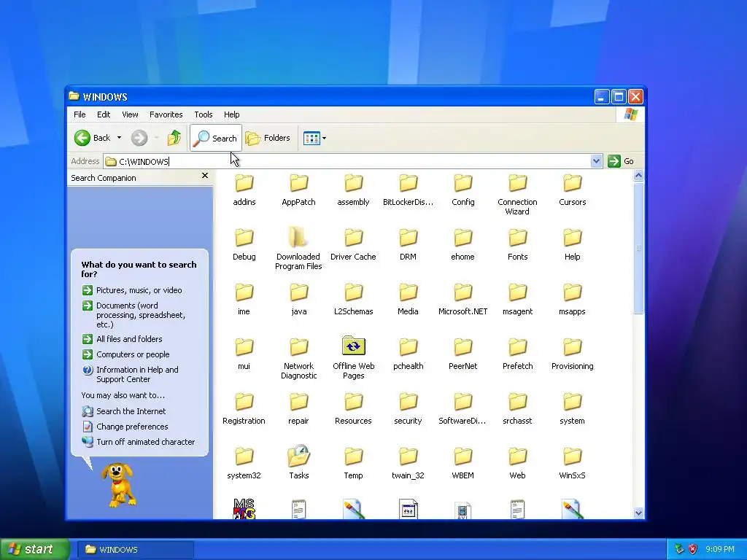The height and width of the screenshot is (560, 747).
Task: Select the Connection Wizard folder
Action: [x=517, y=194]
